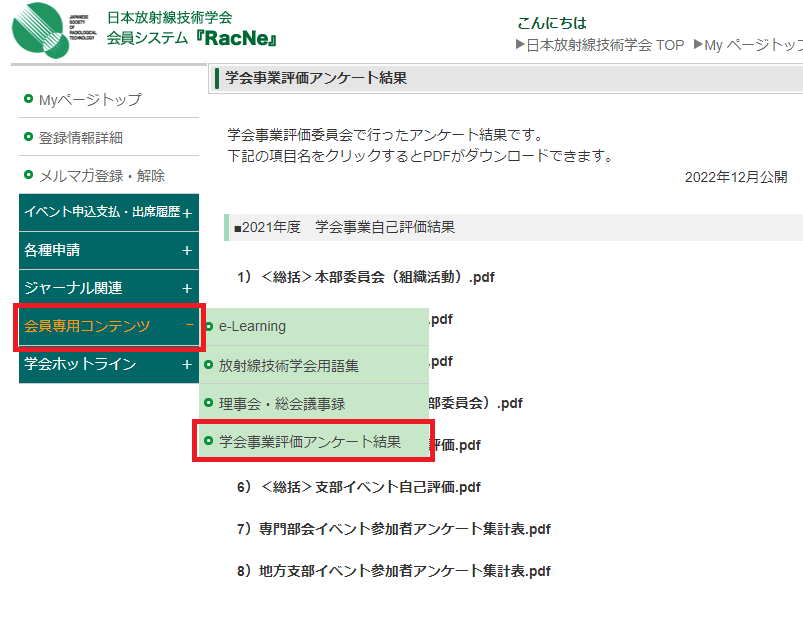Open 登録情報詳細 in the sidebar
The width and height of the screenshot is (803, 618).
point(80,137)
